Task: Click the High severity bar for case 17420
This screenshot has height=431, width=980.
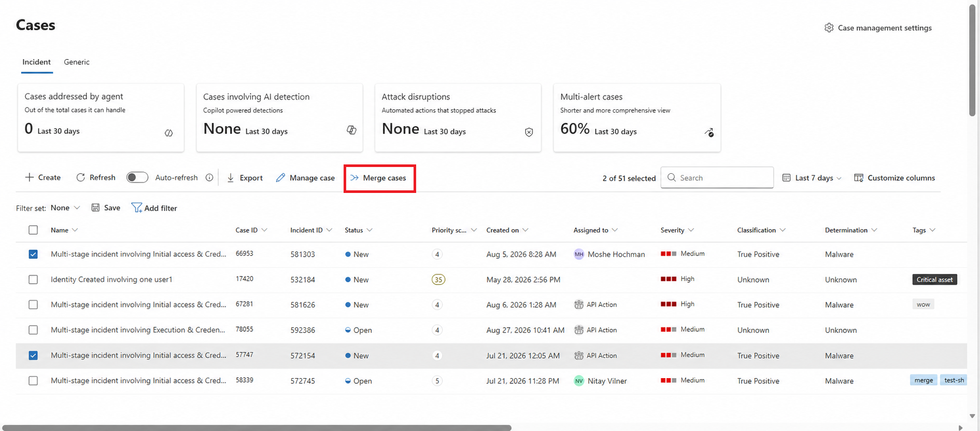Action: 669,279
